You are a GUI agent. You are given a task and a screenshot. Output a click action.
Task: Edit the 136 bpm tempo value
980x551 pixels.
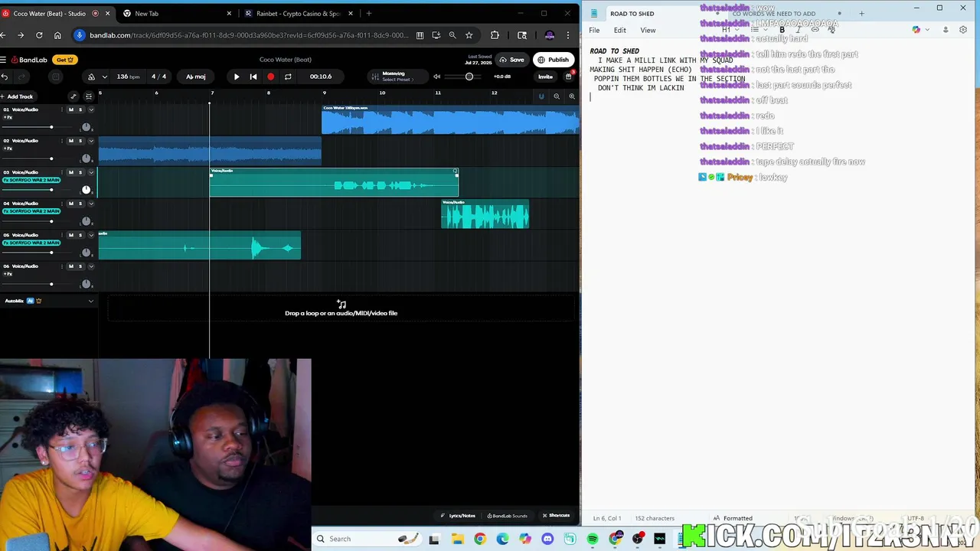pos(128,77)
